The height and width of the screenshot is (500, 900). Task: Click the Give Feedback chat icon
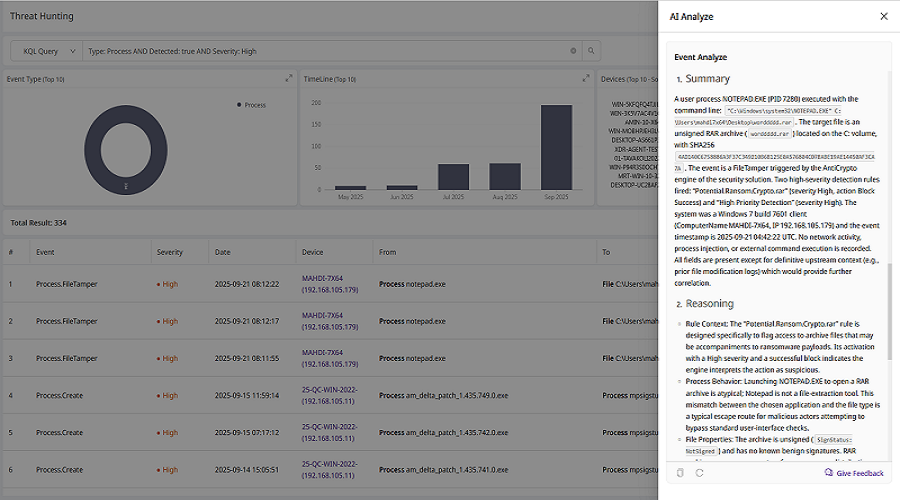pyautogui.click(x=828, y=473)
